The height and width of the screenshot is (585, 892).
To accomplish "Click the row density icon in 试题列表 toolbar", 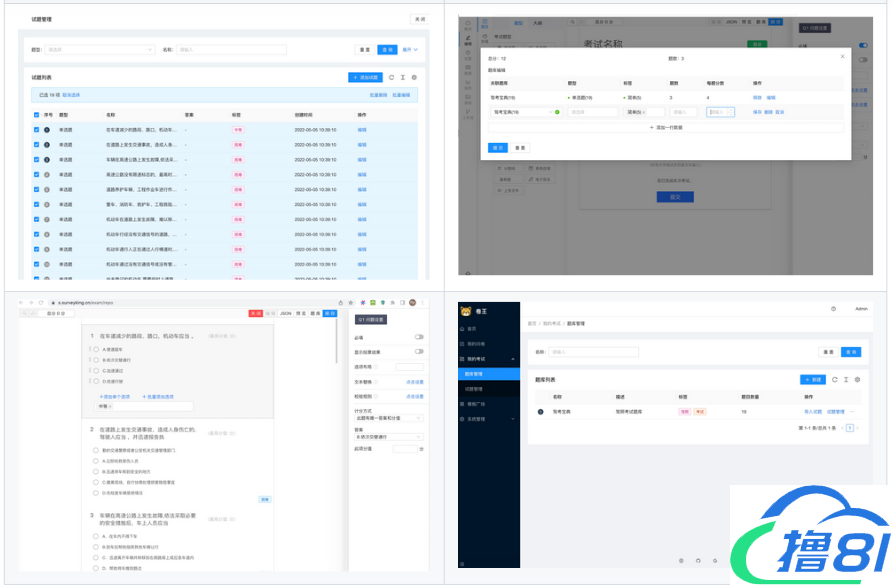I will tap(402, 77).
